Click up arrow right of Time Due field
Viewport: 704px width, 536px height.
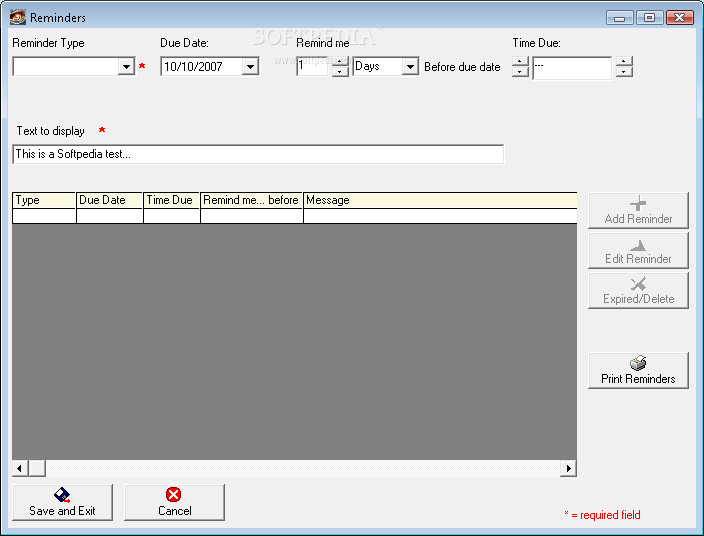[x=624, y=62]
